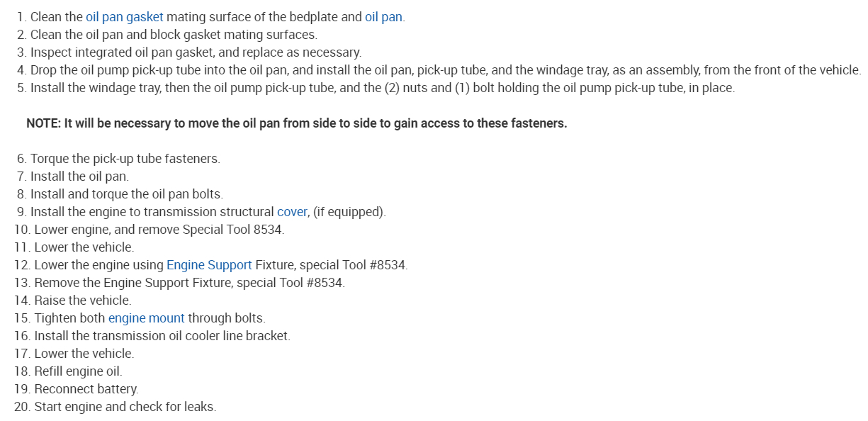This screenshot has height=421, width=868.
Task: Click the 'engine mount' link
Action: pos(146,318)
